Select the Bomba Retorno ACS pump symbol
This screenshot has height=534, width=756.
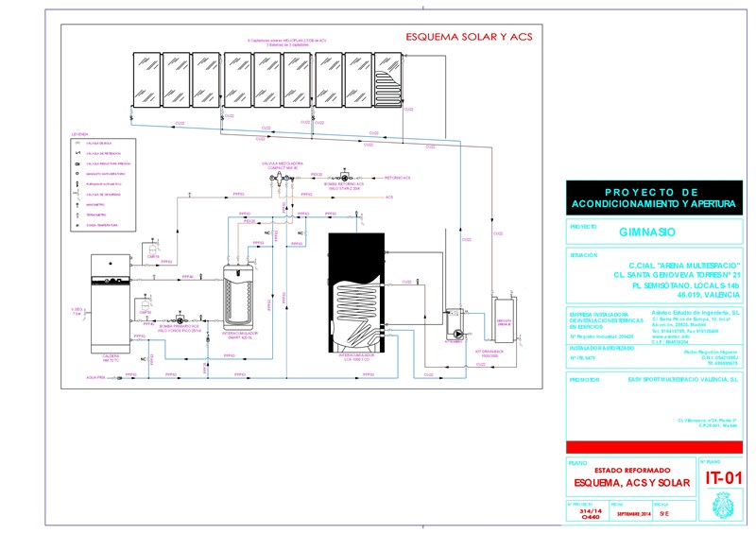pyautogui.click(x=346, y=177)
